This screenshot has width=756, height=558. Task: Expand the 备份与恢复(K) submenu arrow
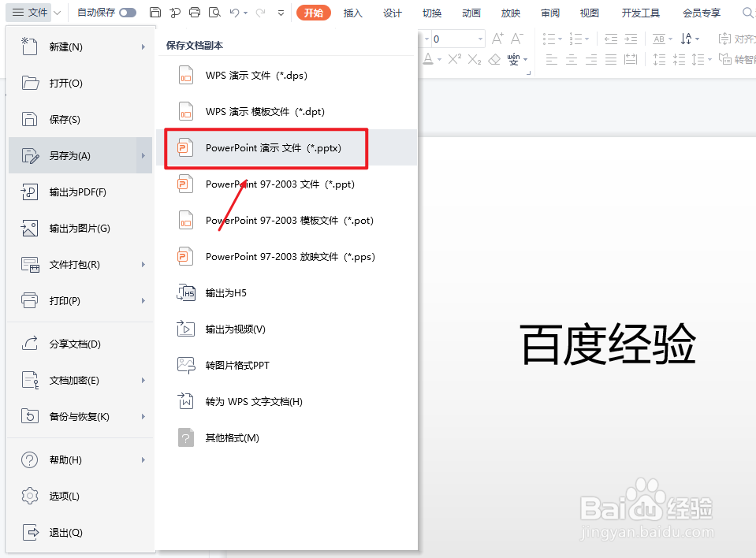[143, 416]
